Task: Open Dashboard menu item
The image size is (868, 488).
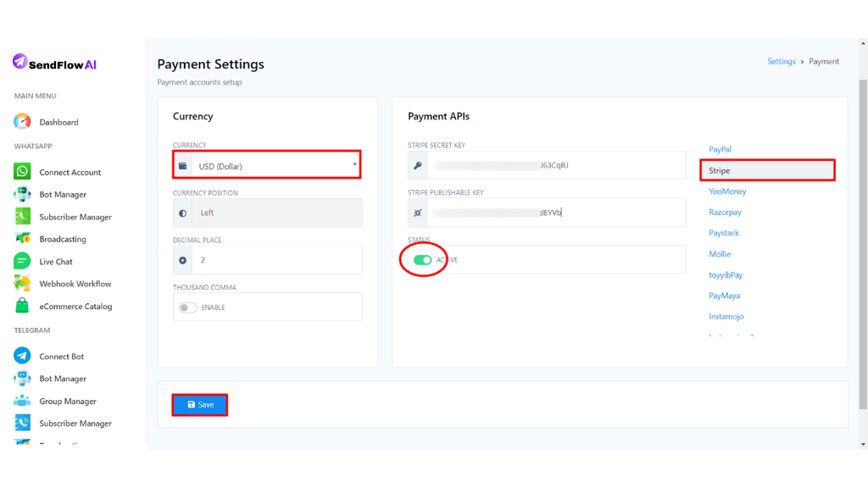Action: [x=58, y=122]
